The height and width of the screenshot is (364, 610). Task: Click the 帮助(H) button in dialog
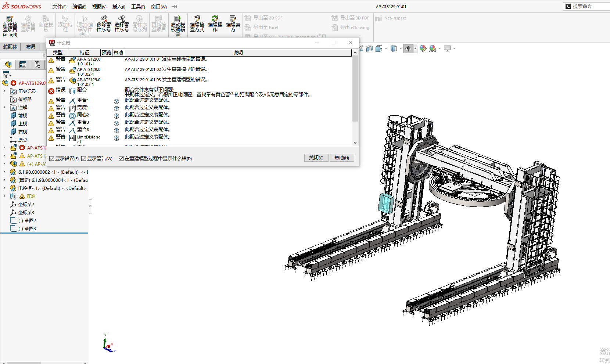point(342,158)
